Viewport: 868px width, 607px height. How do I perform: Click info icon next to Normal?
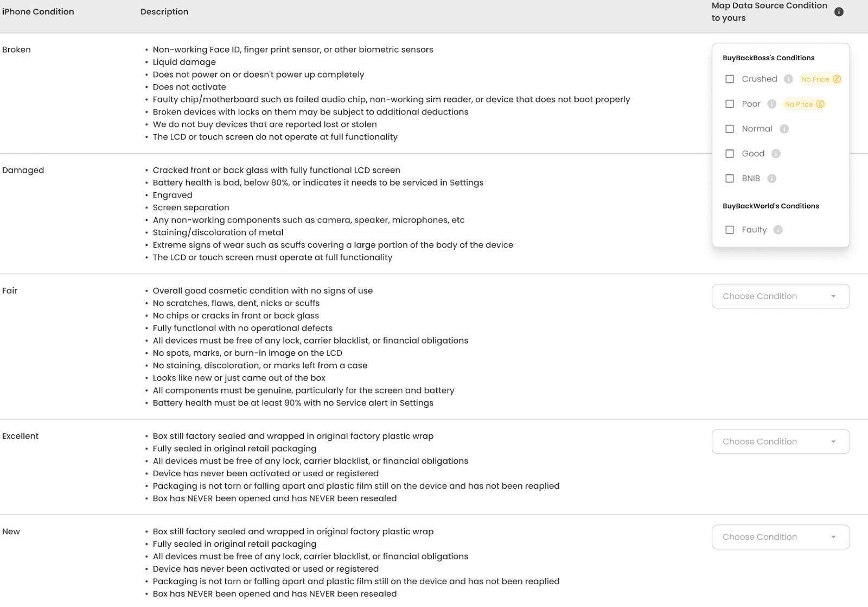784,129
